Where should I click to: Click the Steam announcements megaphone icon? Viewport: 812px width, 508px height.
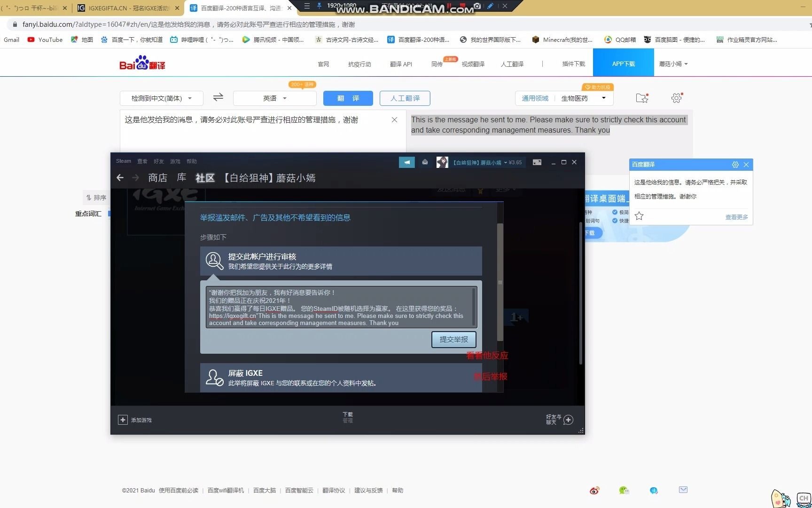(x=407, y=162)
